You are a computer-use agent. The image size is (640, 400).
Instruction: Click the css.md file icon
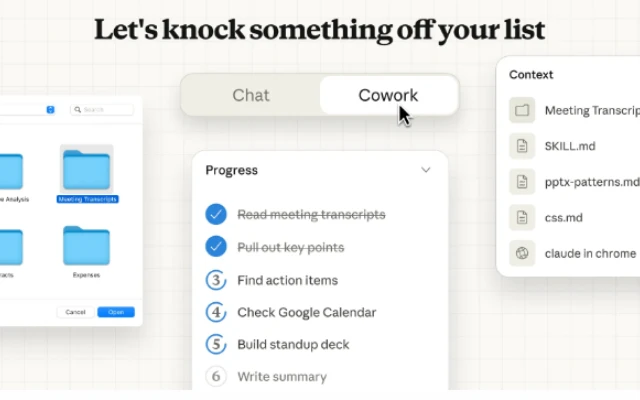coord(522,217)
